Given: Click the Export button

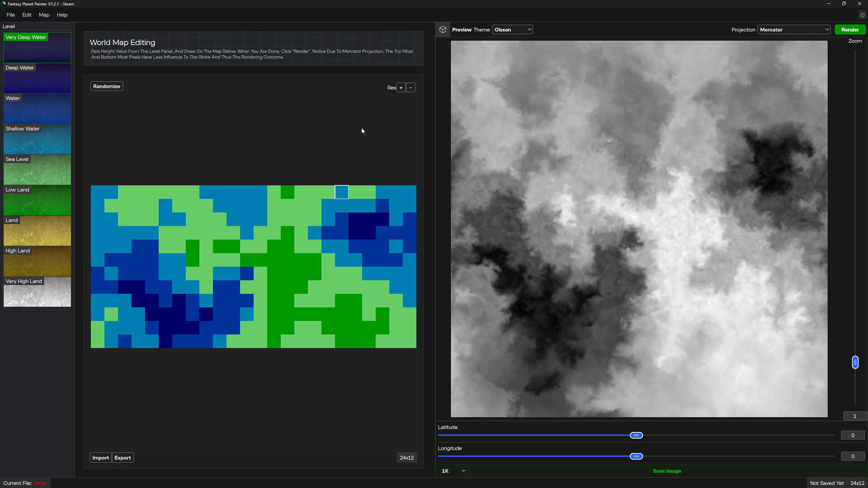Looking at the screenshot, I should pyautogui.click(x=123, y=458).
